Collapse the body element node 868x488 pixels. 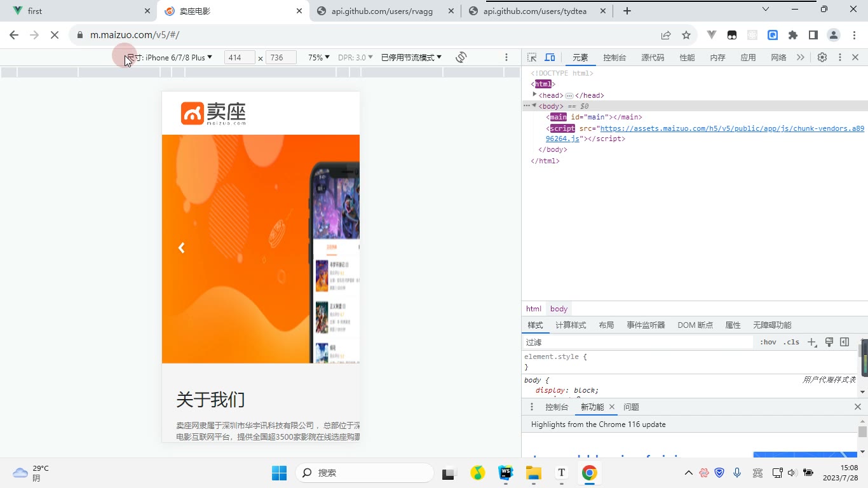coord(534,105)
